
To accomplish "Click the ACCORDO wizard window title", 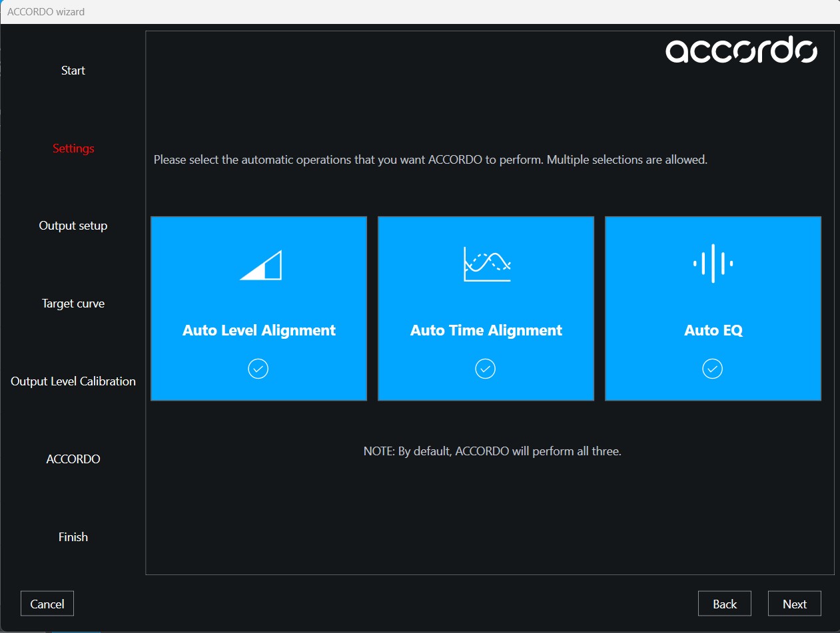I will pyautogui.click(x=46, y=12).
